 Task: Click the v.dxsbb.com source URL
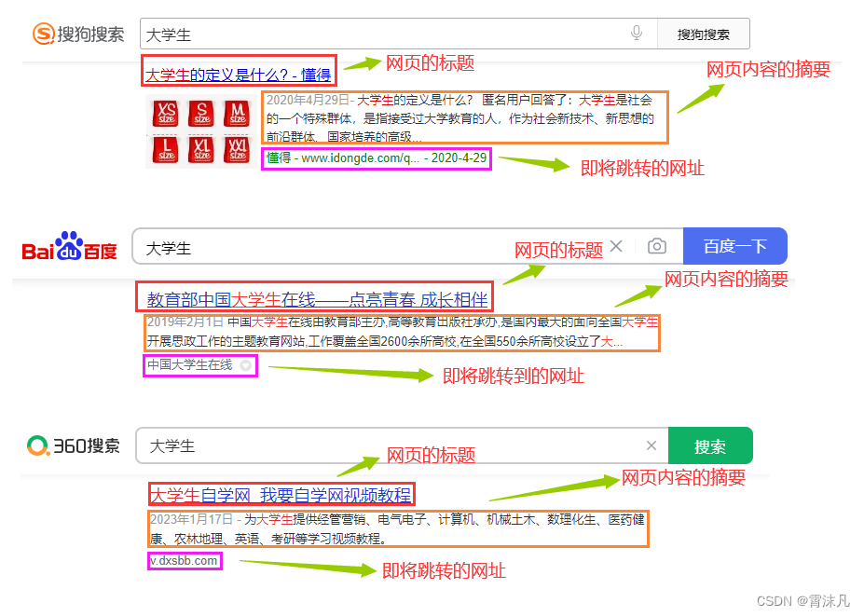184,561
